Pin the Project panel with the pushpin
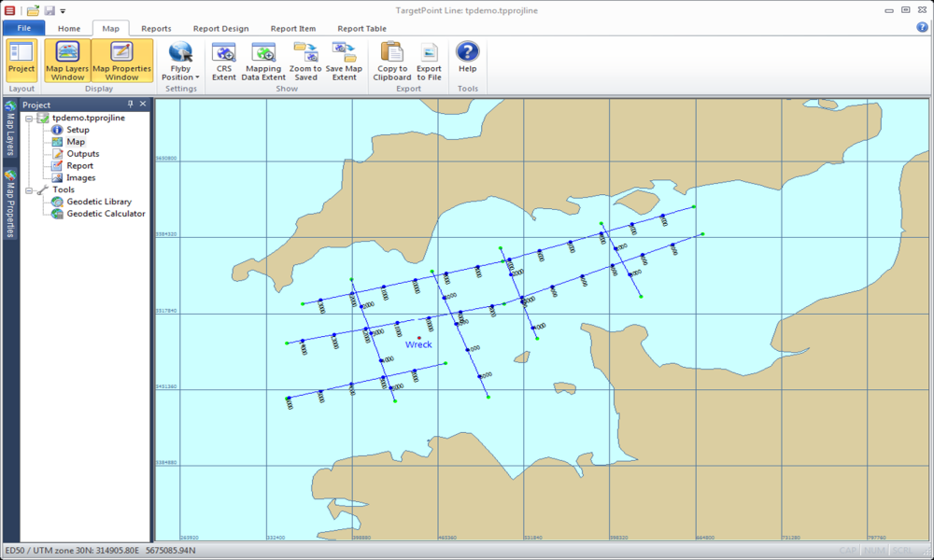Screen dimensions: 934x560 [x=131, y=105]
